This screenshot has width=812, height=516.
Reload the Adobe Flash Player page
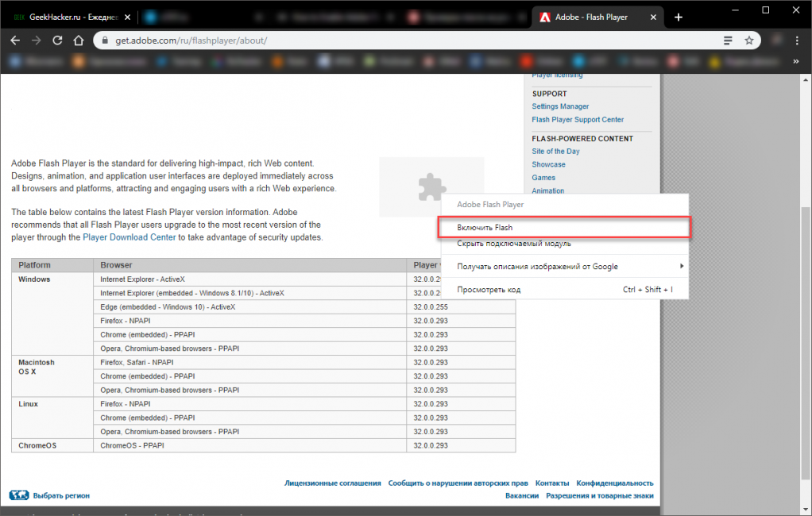[x=57, y=40]
